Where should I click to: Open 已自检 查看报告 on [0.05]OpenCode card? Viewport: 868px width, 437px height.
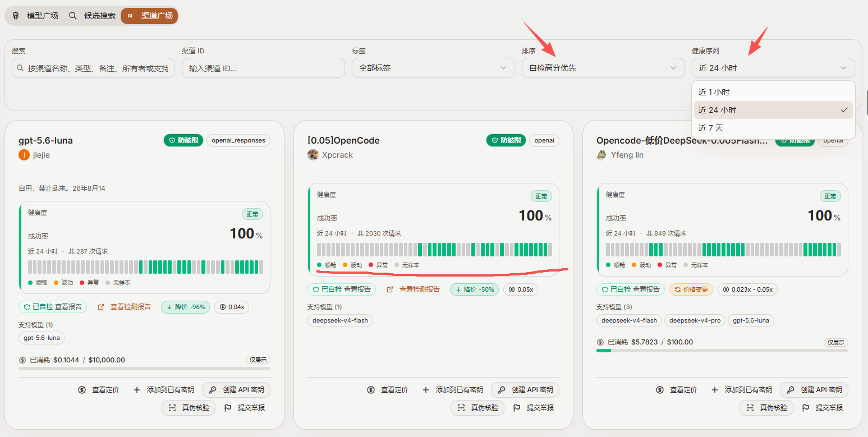342,289
